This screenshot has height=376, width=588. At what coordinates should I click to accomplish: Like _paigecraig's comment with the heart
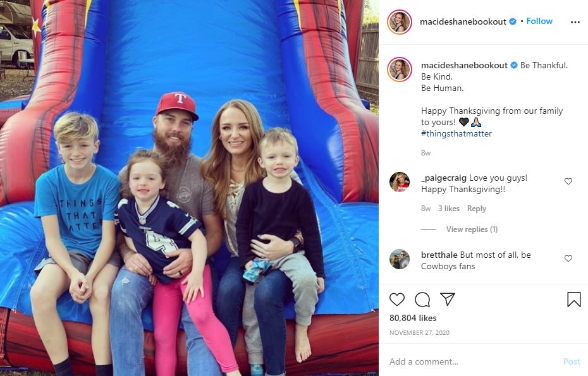tap(568, 181)
